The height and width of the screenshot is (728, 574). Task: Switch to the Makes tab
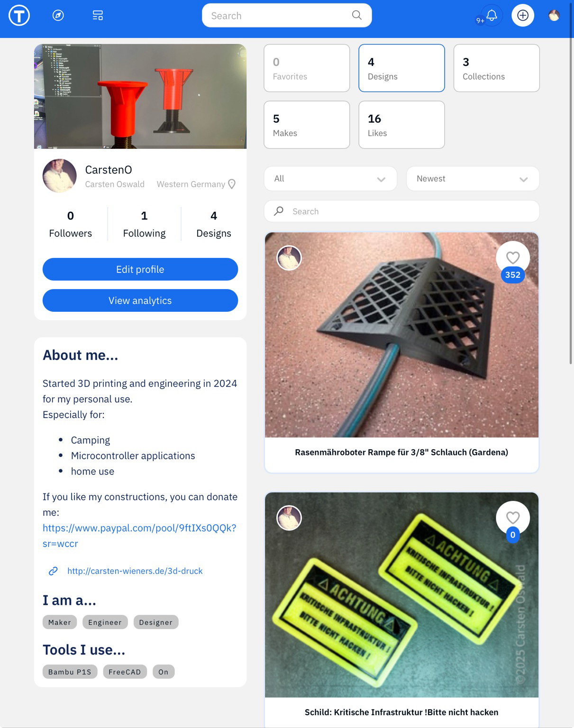pyautogui.click(x=307, y=125)
